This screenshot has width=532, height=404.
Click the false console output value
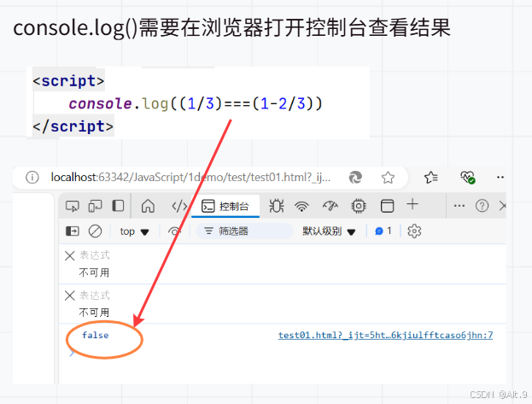point(96,336)
